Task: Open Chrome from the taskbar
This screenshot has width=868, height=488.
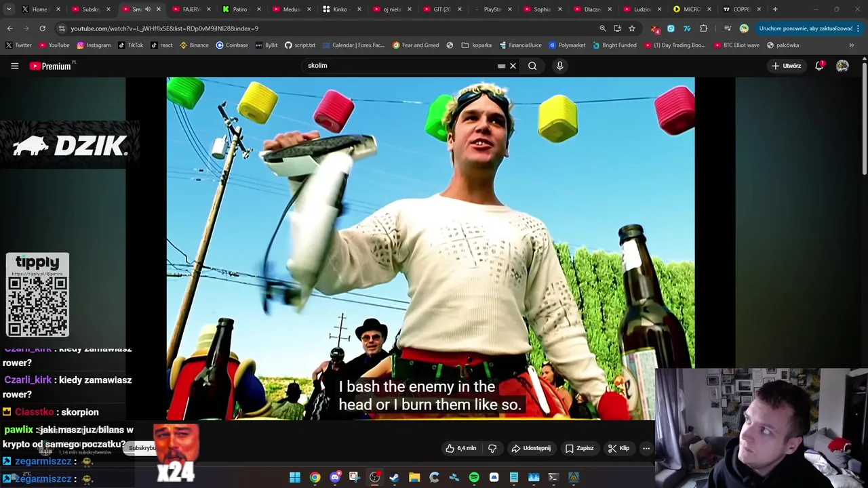Action: tap(315, 477)
